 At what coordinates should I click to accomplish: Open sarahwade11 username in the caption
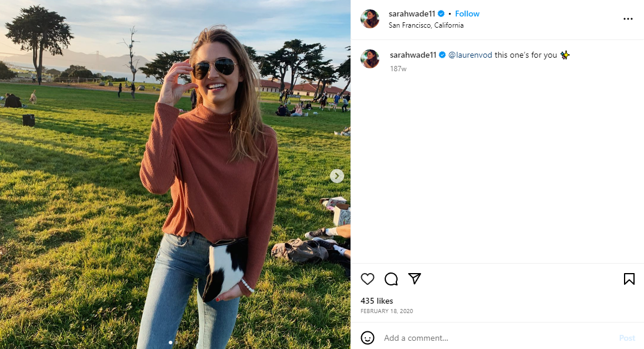[x=413, y=55]
